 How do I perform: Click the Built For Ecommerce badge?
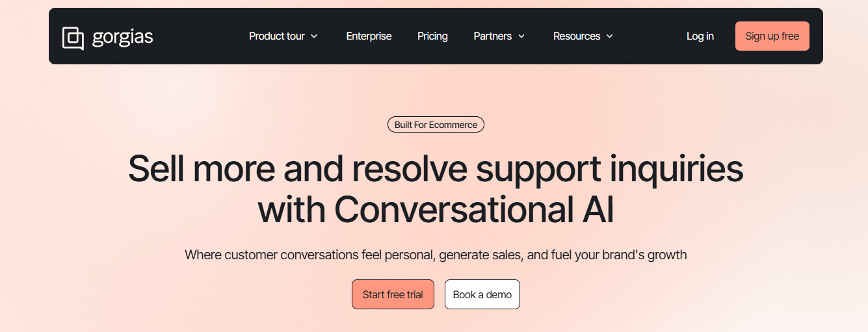pos(436,125)
